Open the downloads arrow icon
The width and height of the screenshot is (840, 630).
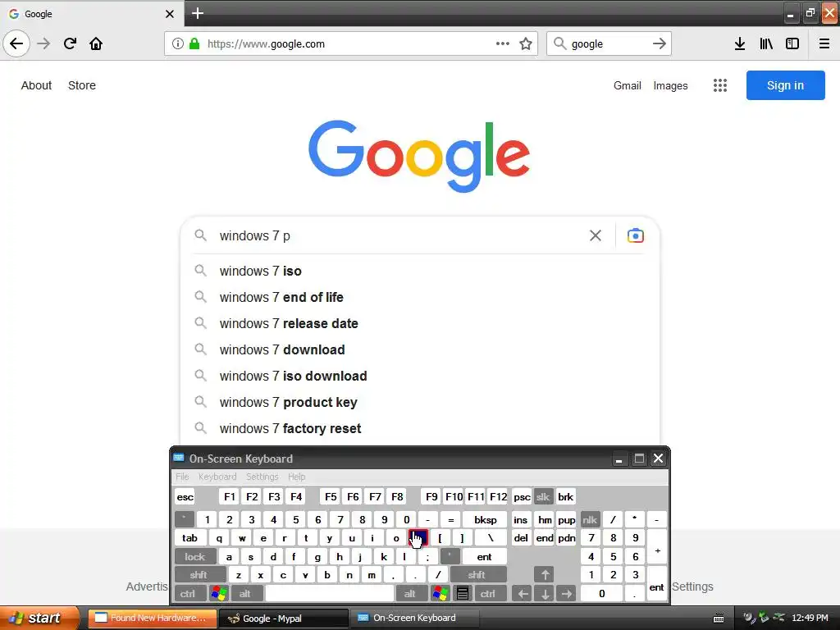tap(739, 43)
